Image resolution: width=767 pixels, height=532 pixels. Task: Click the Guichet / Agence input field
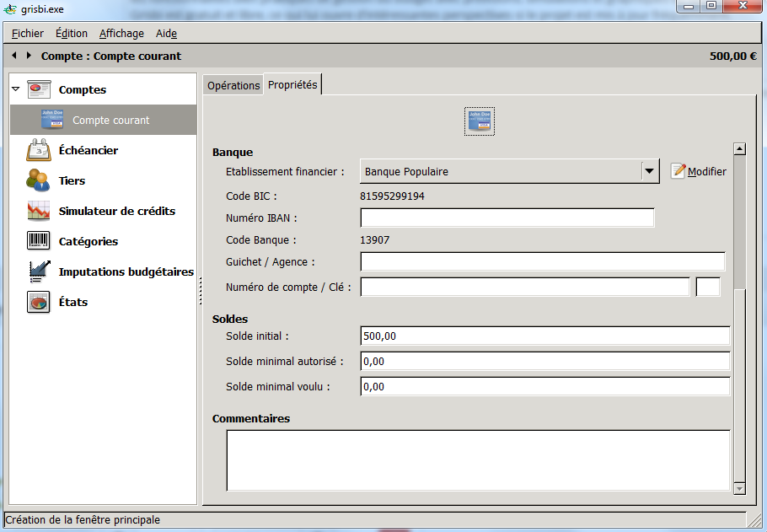[x=543, y=262]
